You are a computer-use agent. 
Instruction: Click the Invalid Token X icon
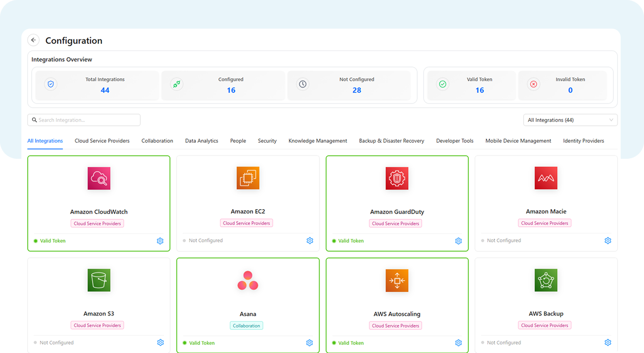tap(533, 84)
